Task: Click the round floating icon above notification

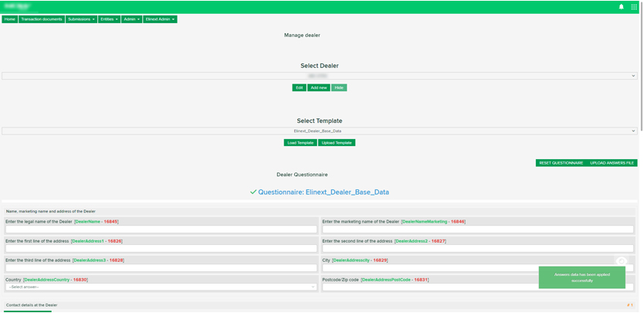Action: click(622, 263)
